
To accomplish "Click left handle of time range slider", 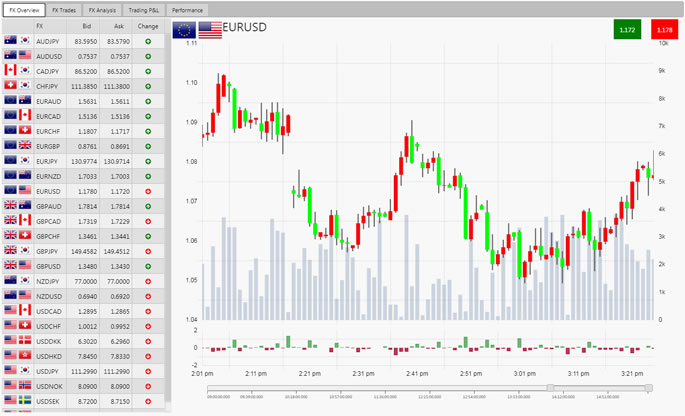I will coord(549,387).
